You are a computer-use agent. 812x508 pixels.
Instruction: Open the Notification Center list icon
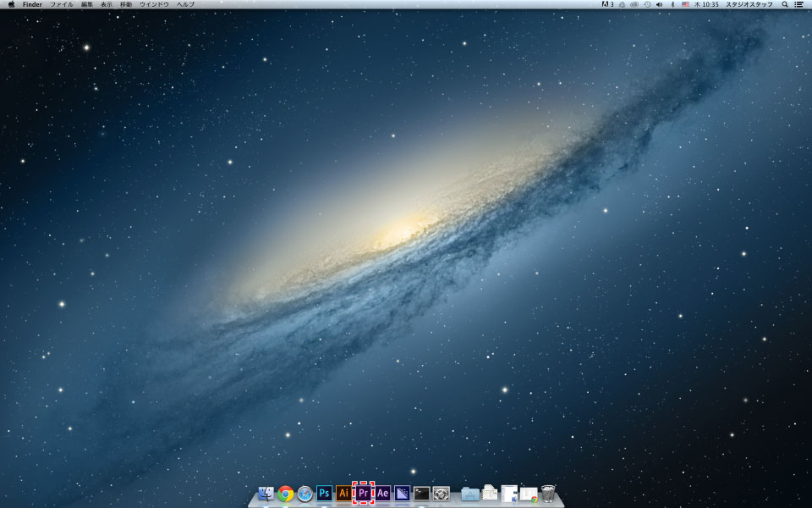tap(799, 4)
